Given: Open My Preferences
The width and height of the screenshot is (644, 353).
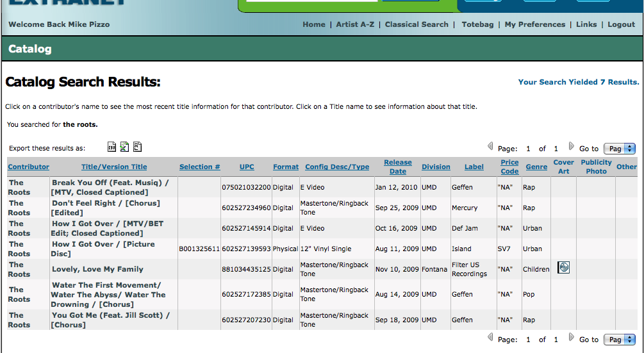Looking at the screenshot, I should (x=535, y=24).
